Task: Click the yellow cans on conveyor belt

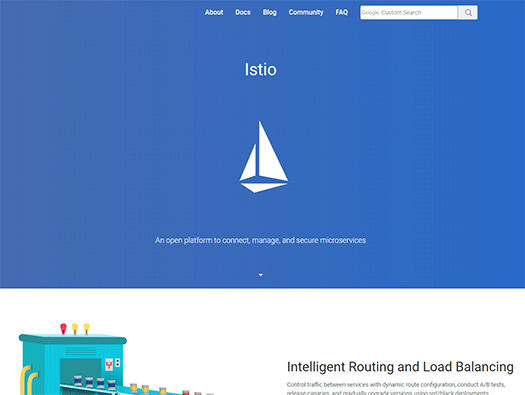Action: [x=147, y=388]
